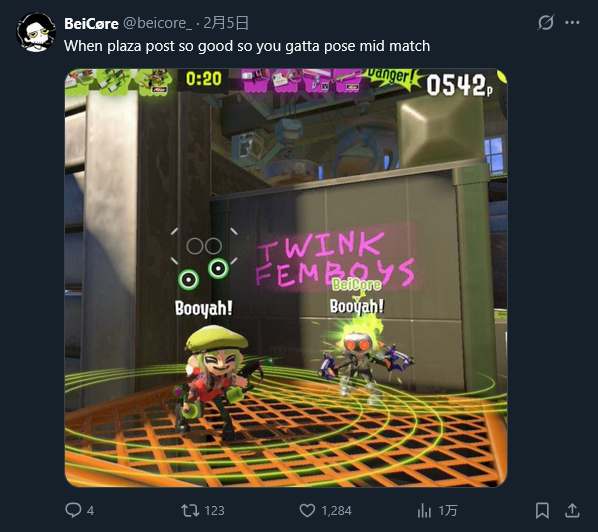Click the 1万 views count

[x=448, y=511]
